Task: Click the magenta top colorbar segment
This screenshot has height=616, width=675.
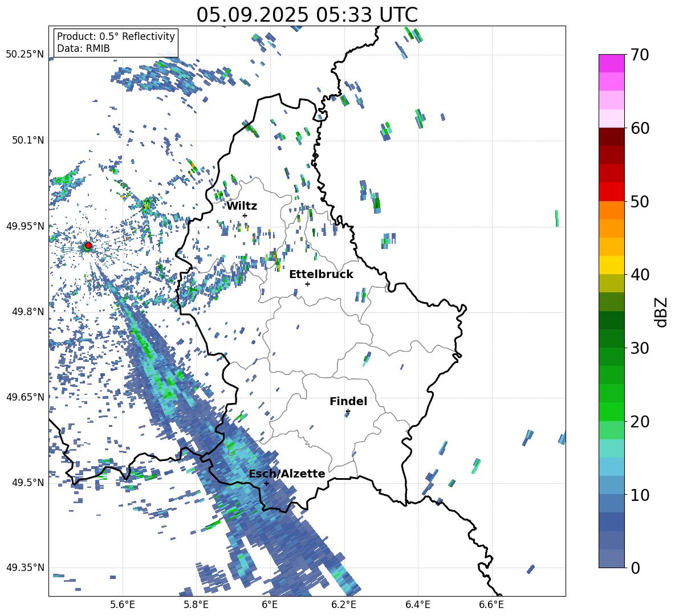Action: (611, 63)
